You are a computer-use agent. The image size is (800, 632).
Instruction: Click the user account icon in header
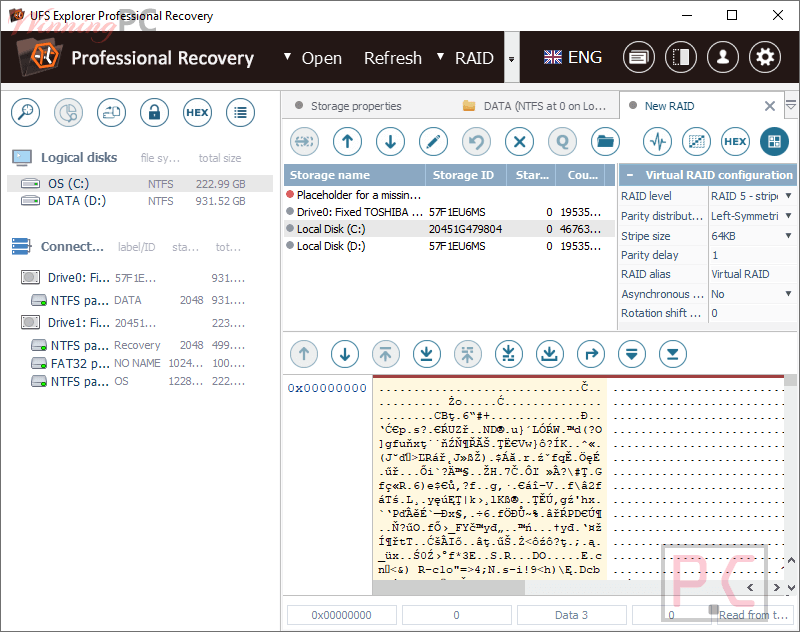(x=723, y=57)
